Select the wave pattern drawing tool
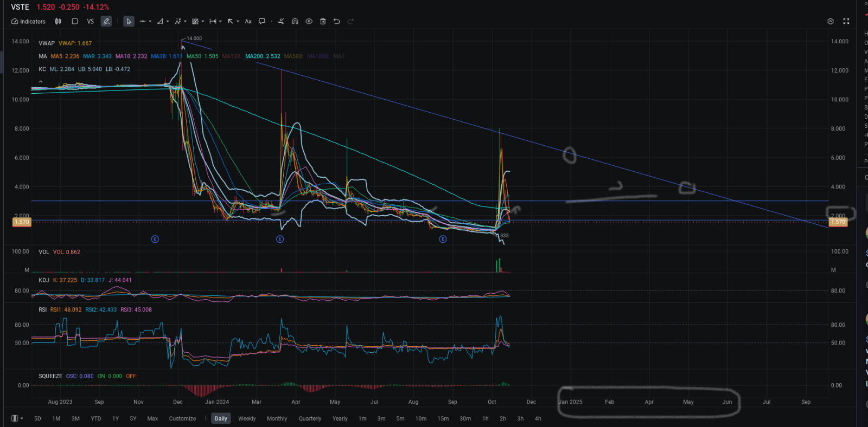 click(x=177, y=22)
